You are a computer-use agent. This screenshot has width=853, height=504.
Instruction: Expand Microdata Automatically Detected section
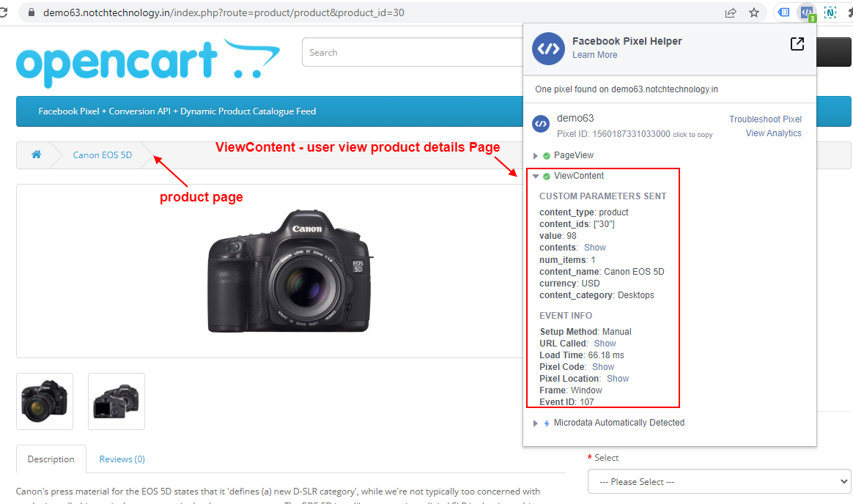(x=535, y=423)
